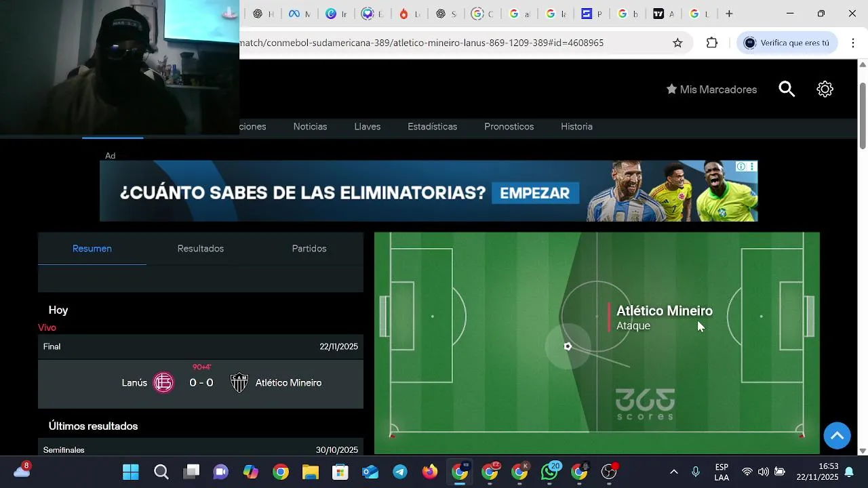Open the ad info icon on banner
868x488 pixels.
741,167
